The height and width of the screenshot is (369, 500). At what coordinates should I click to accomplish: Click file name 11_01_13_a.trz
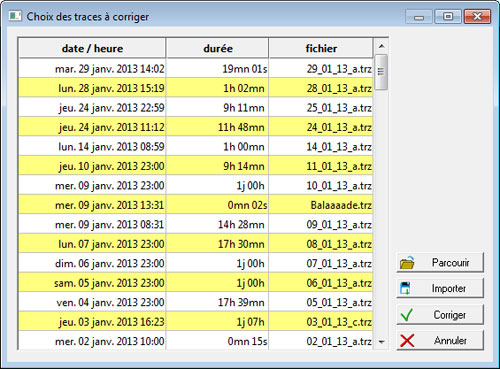(x=339, y=166)
